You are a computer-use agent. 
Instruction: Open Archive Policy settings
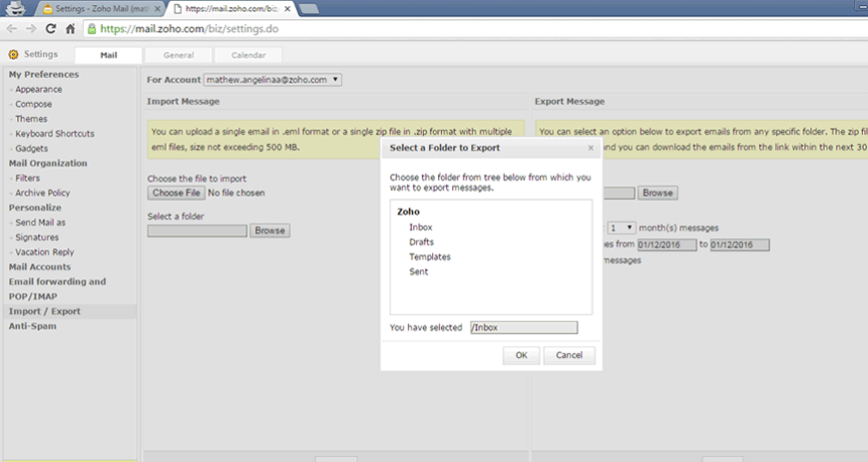tap(43, 193)
